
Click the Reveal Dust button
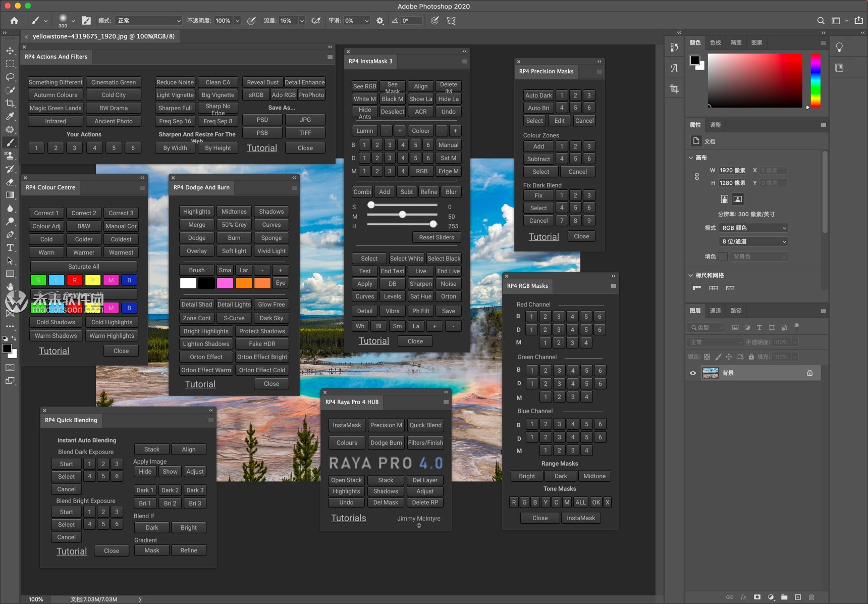point(262,82)
